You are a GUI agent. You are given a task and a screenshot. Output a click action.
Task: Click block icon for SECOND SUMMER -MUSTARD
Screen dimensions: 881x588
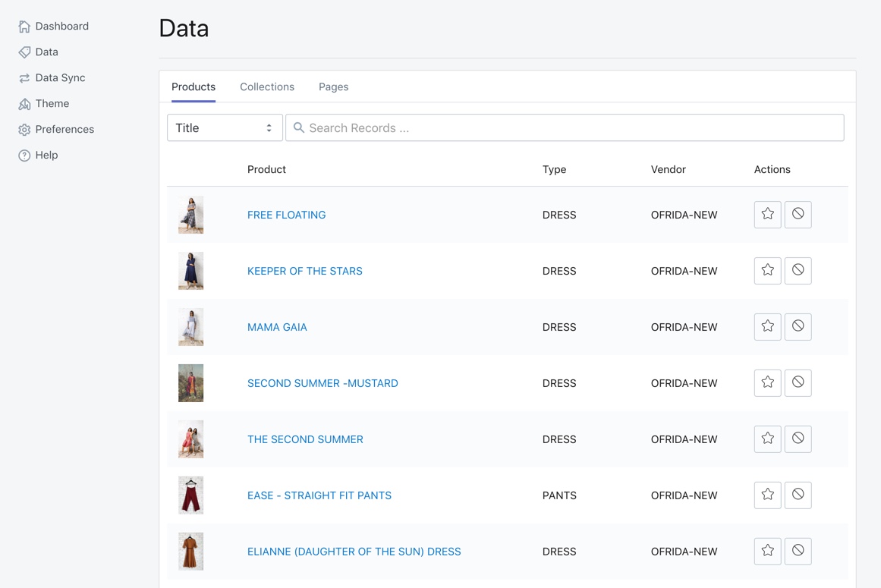click(798, 383)
